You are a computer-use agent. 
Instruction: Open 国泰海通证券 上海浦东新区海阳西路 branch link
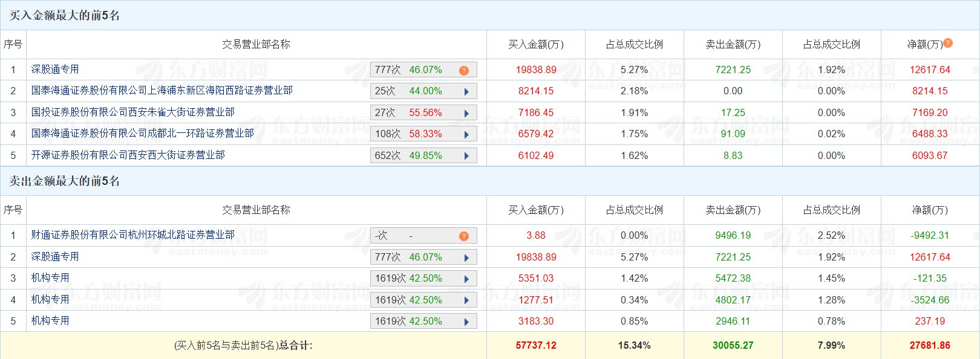[162, 91]
